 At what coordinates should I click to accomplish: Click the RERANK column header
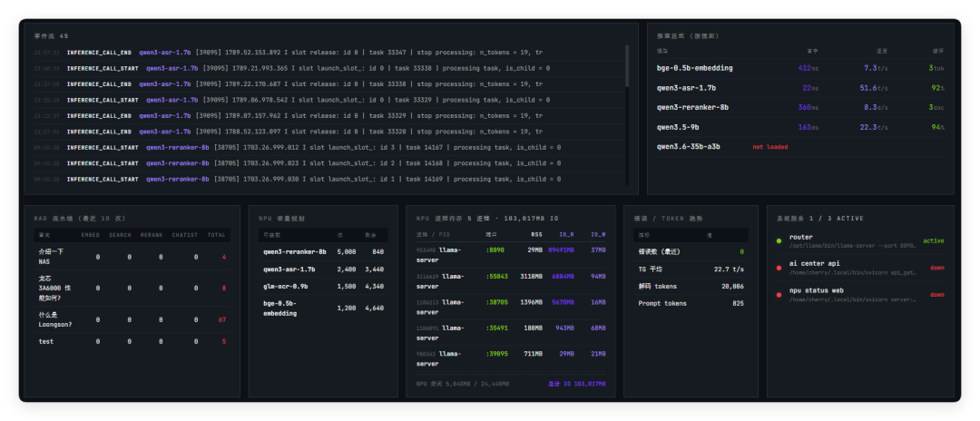point(152,235)
